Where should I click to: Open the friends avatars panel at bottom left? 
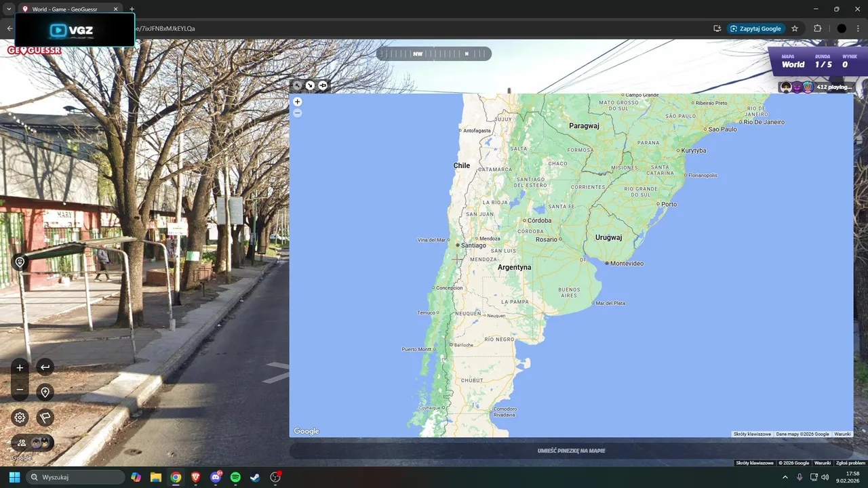tap(33, 443)
